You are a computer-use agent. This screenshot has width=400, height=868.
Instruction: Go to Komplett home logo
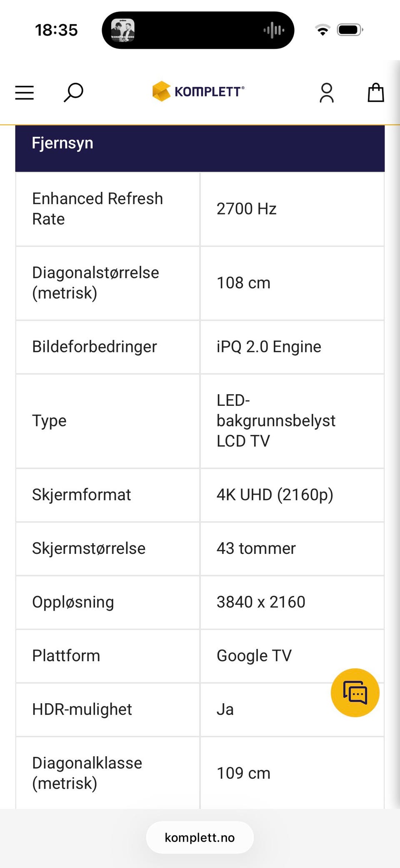coord(198,91)
